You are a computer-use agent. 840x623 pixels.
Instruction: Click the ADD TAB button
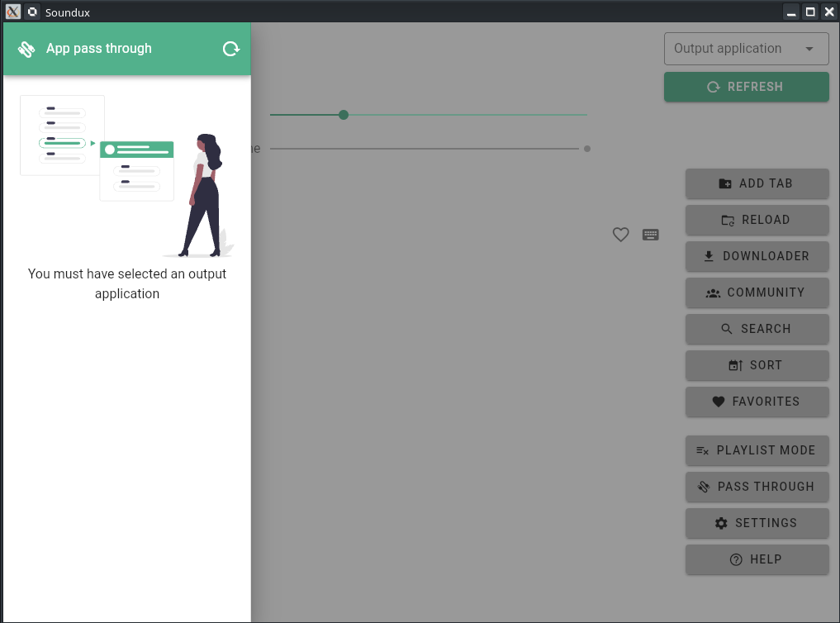click(757, 183)
